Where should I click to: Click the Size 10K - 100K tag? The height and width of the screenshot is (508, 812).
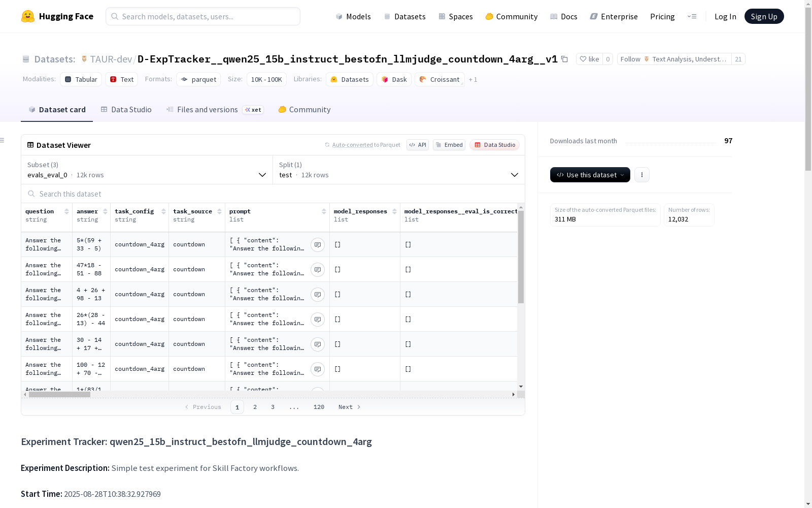click(266, 79)
